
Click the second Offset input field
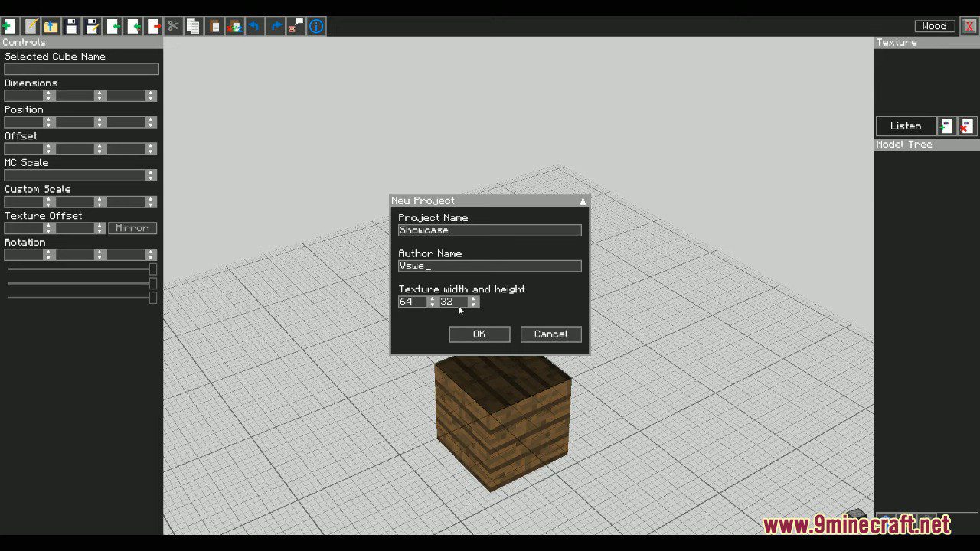[x=75, y=148]
